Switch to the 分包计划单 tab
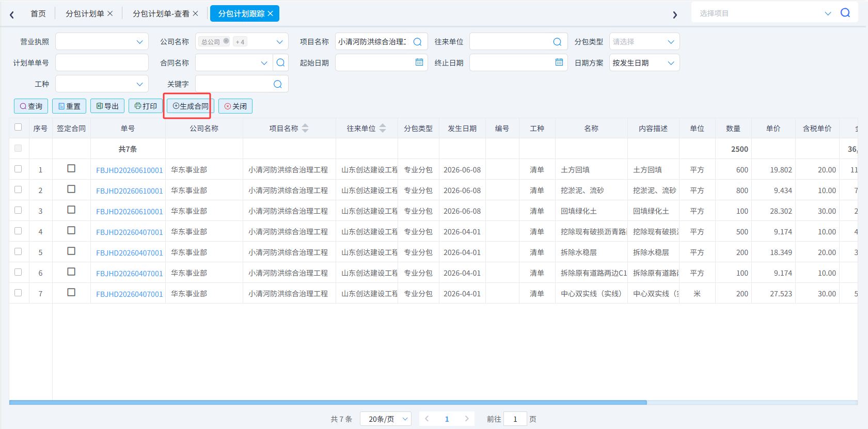 85,13
